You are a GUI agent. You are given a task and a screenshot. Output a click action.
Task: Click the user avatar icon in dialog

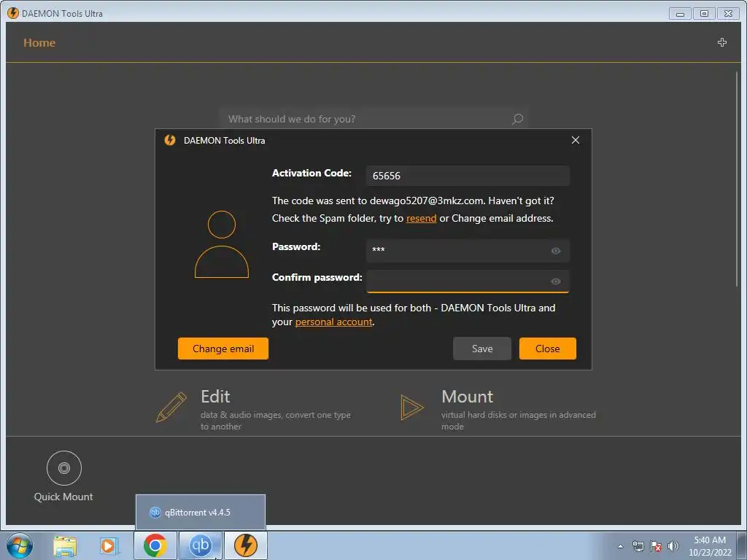(222, 244)
